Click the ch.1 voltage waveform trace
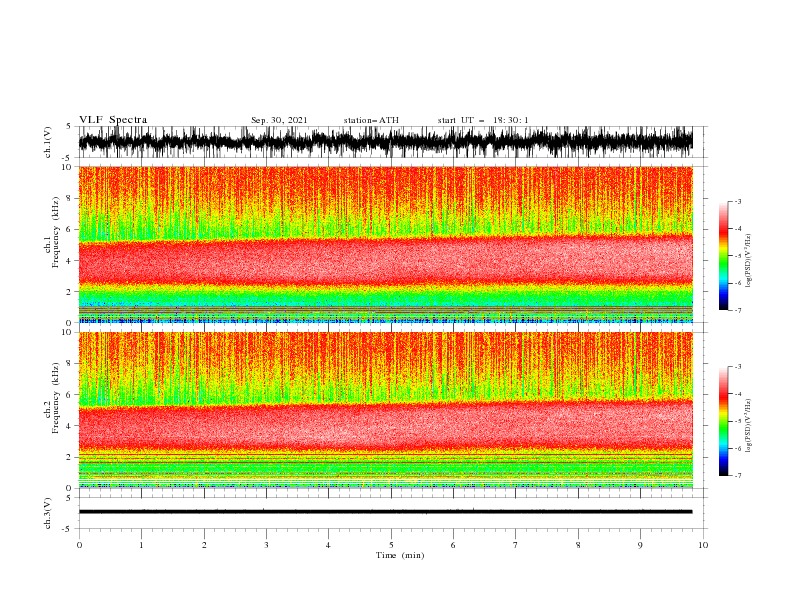The image size is (792, 612). 385,142
